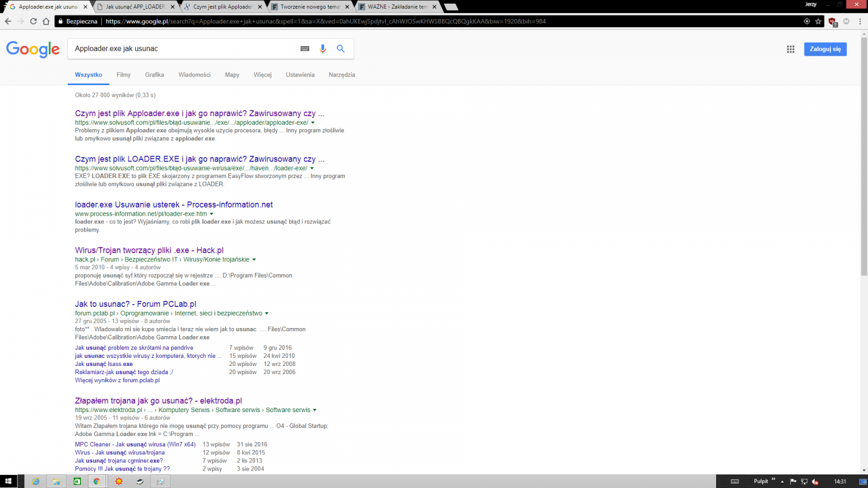Viewport: 868px width, 488px height.
Task: Open the network icon in the system tray
Action: pyautogui.click(x=804, y=481)
